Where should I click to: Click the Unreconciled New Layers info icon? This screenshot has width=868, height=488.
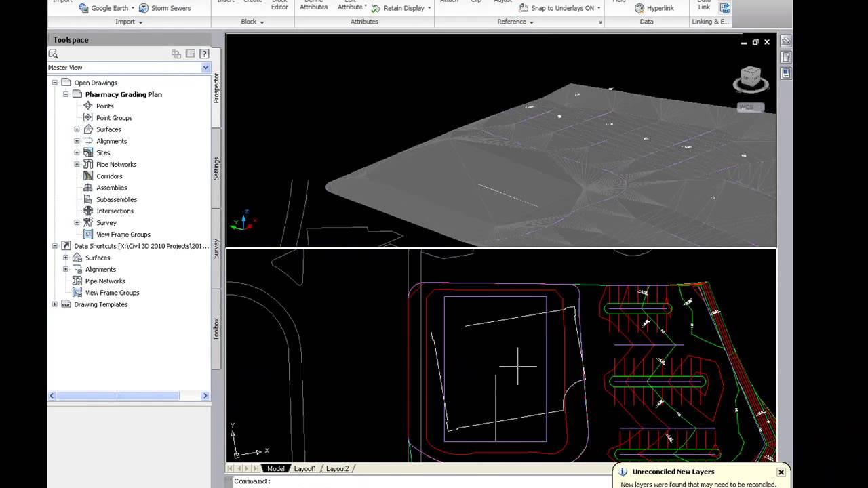click(623, 472)
